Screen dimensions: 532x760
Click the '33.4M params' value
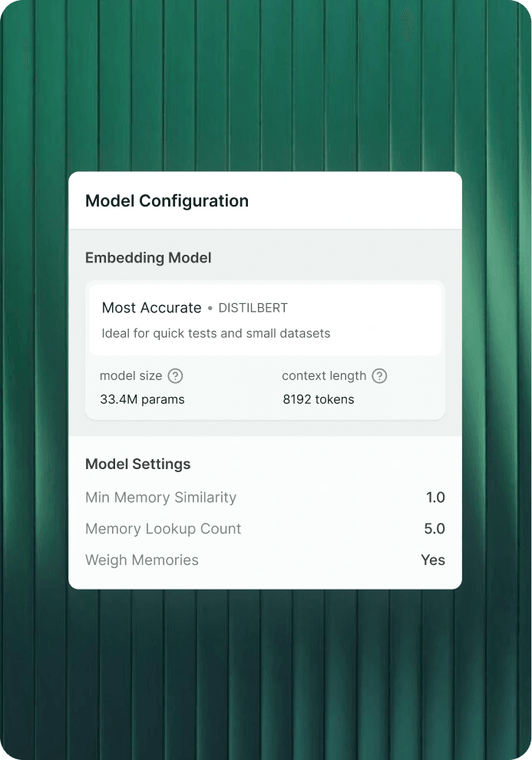coord(142,399)
